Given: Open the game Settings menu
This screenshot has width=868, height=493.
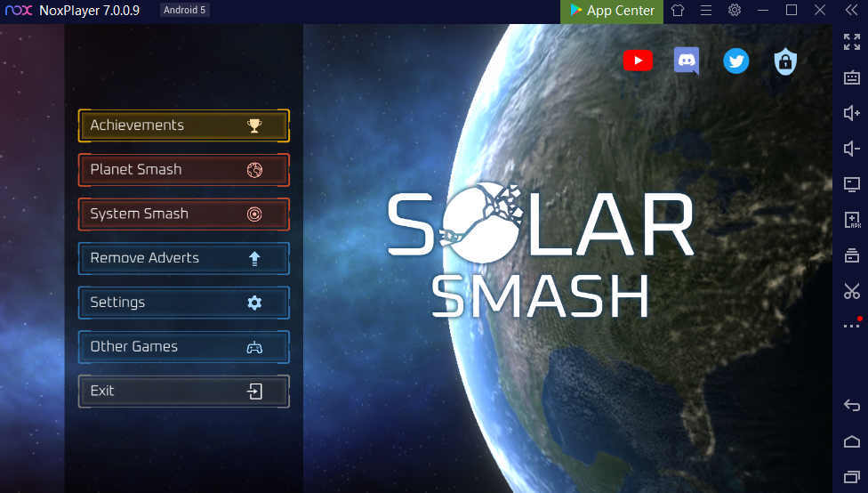Looking at the screenshot, I should (x=184, y=303).
